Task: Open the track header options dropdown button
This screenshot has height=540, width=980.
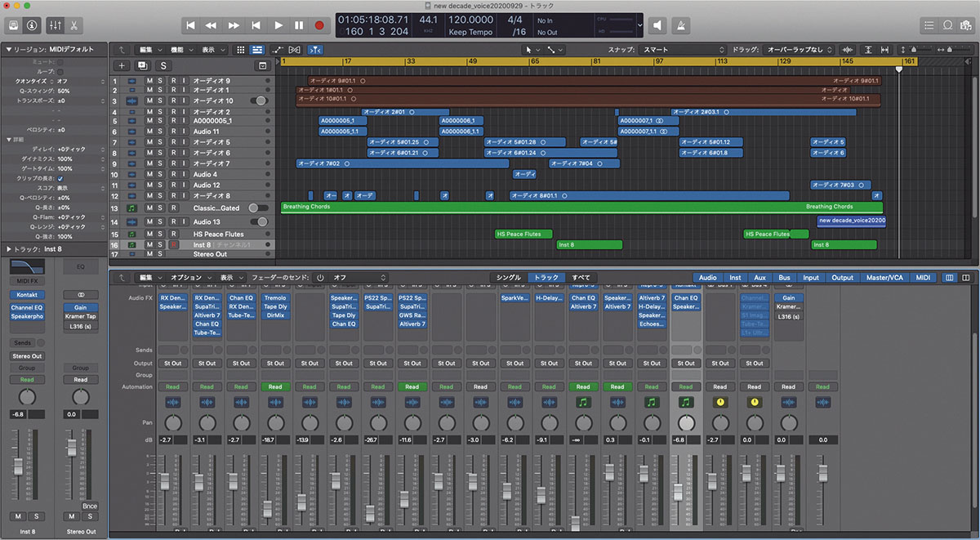Action: [x=262, y=65]
